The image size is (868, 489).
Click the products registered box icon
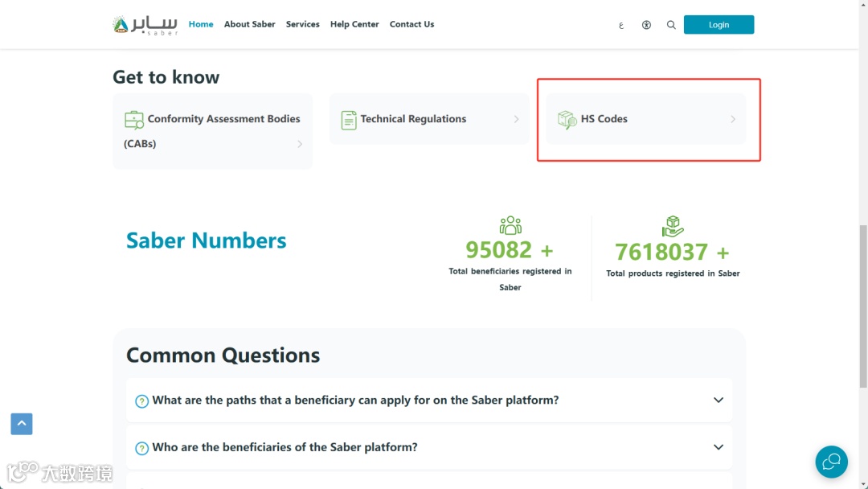(673, 227)
